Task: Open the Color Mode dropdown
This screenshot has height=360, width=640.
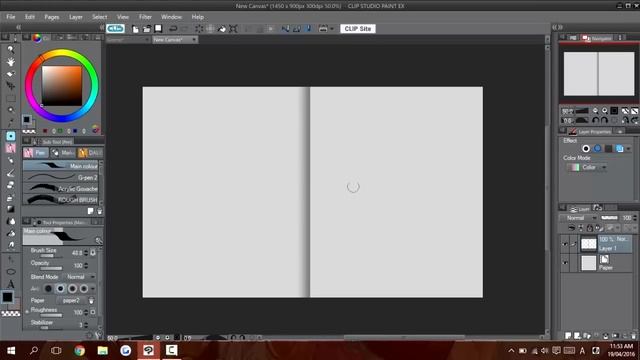Action: [587, 167]
